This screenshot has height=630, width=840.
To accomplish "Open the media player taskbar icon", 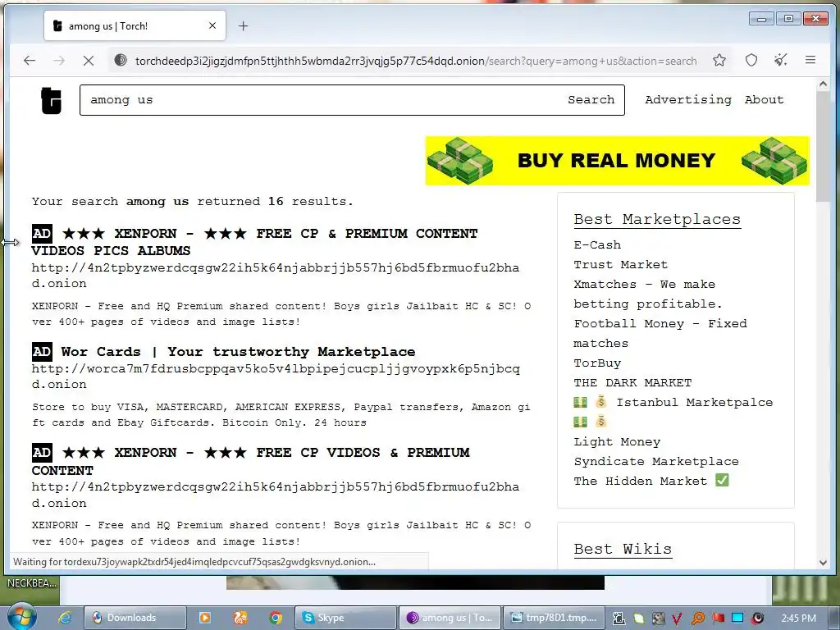I will coord(204,618).
